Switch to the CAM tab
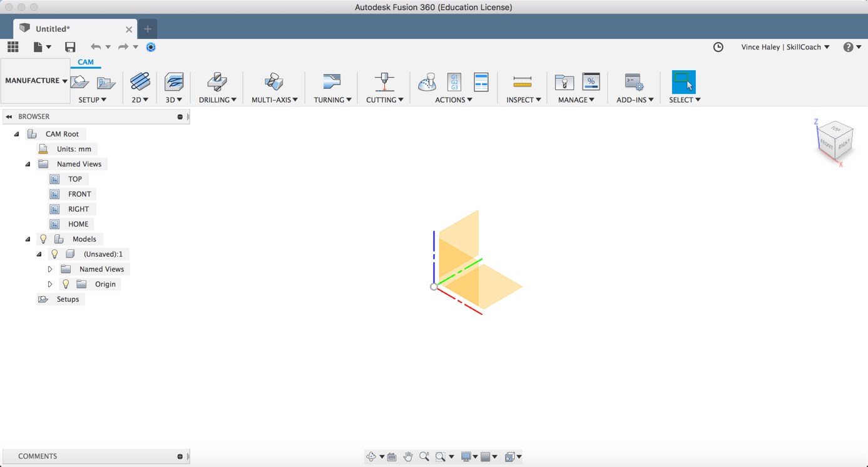Screen dimensions: 868x467 (86, 62)
